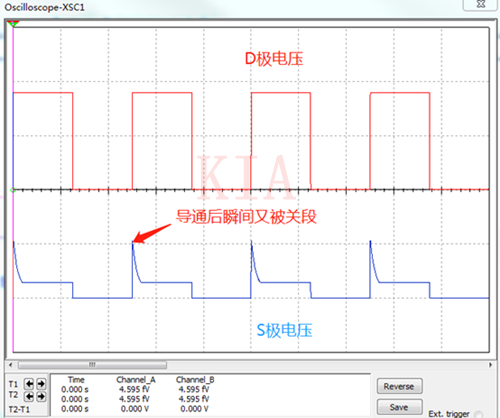Viewport: 500px width, 418px height.
Task: Click the Reverse button
Action: (399, 386)
